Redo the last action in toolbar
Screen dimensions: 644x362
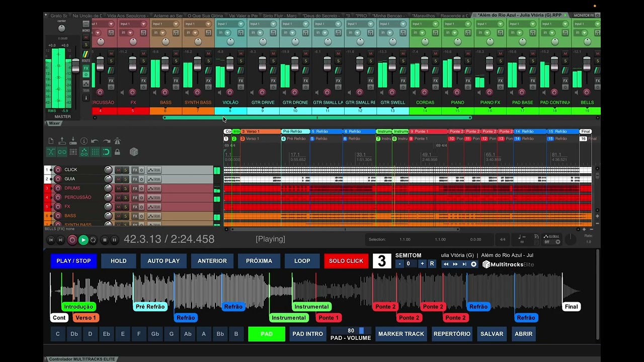pos(106,141)
